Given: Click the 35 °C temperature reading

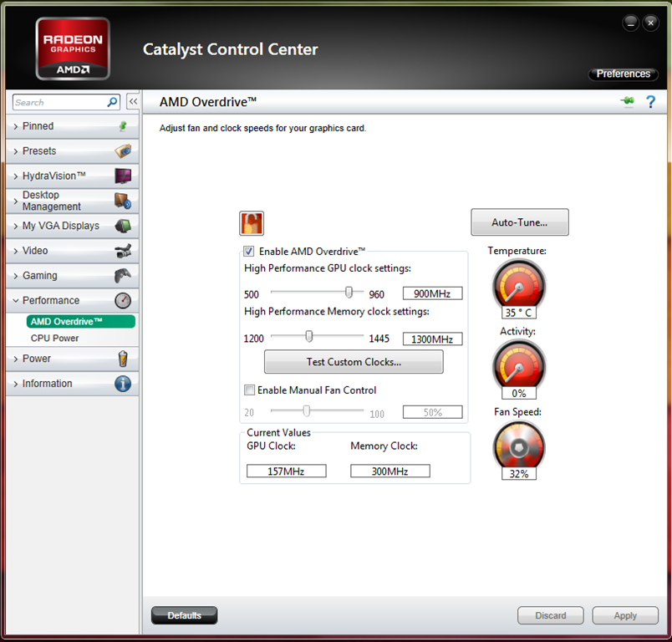Looking at the screenshot, I should pyautogui.click(x=518, y=313).
